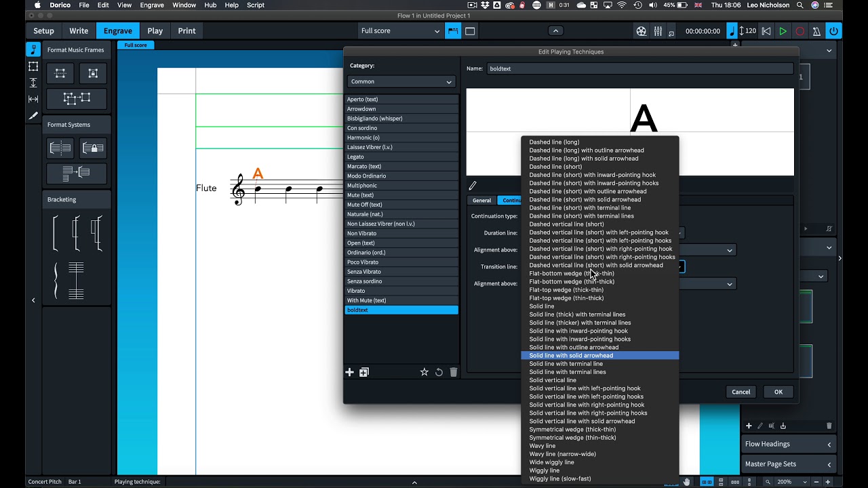The image size is (868, 488).
Task: Toggle the project activation power button
Action: point(833,31)
